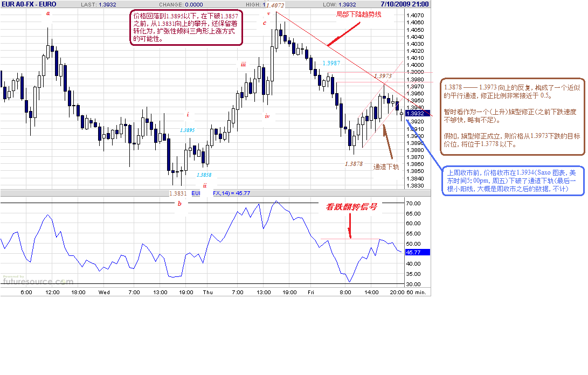Click the cyan 1.3895 price annotation
Viewport: 588px width, 375px height.
tap(187, 130)
